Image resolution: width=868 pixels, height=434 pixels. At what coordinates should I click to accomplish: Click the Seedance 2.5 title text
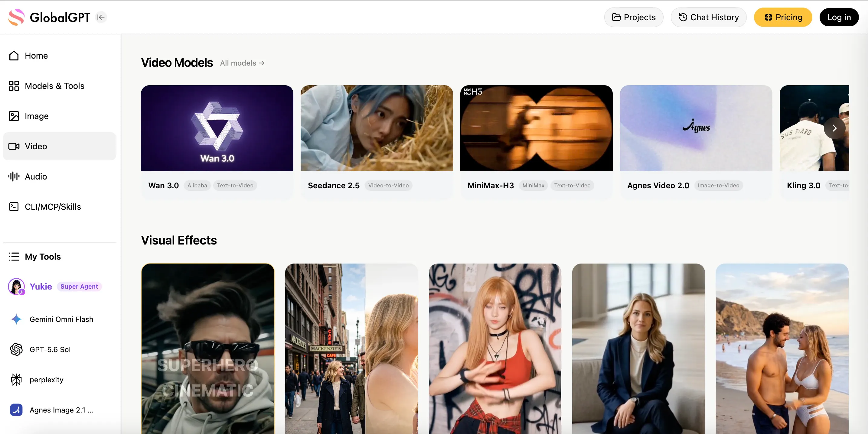click(334, 186)
